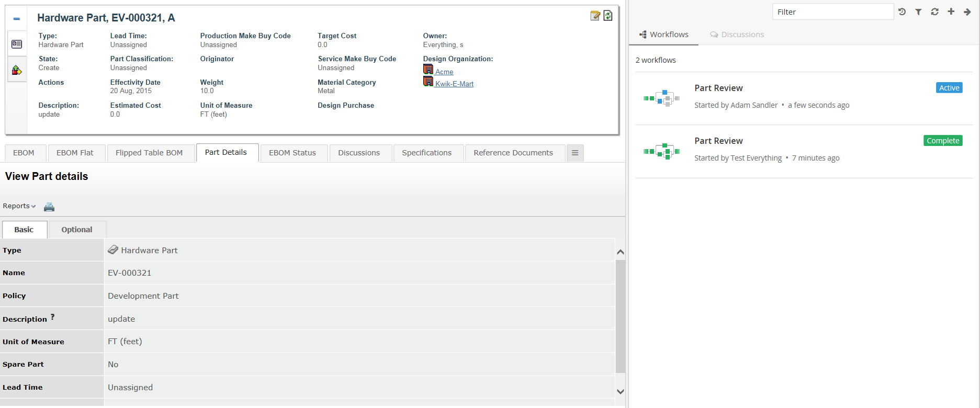Open the Kwik-E-Mart organization link

click(x=454, y=84)
